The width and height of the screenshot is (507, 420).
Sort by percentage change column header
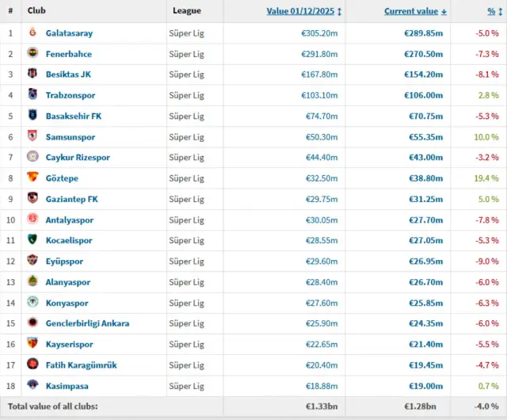click(x=491, y=11)
